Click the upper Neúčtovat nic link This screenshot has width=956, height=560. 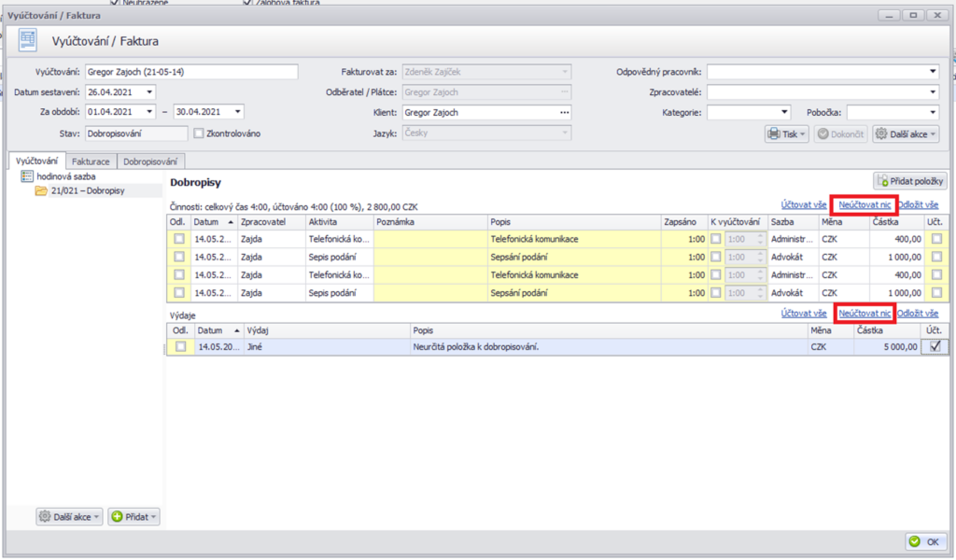[864, 204]
